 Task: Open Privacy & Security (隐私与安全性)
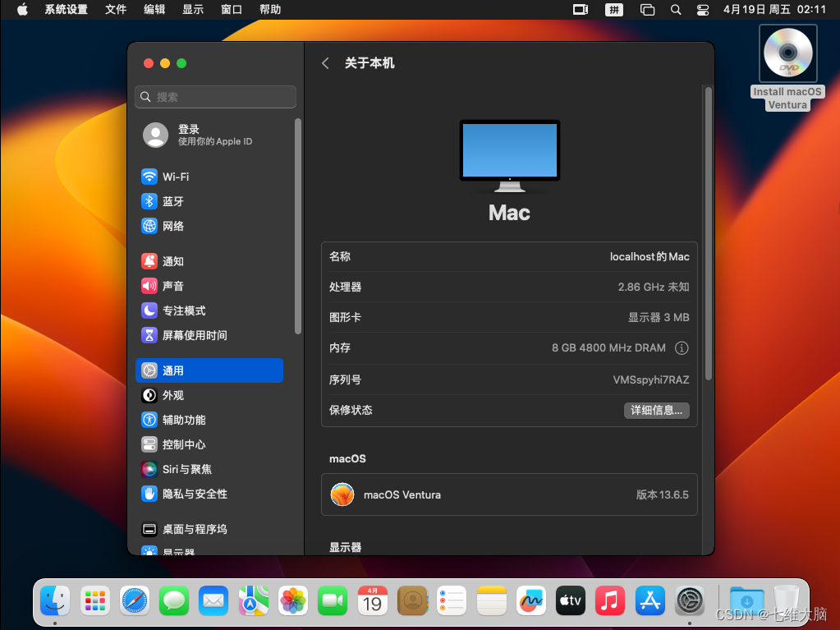coord(194,494)
